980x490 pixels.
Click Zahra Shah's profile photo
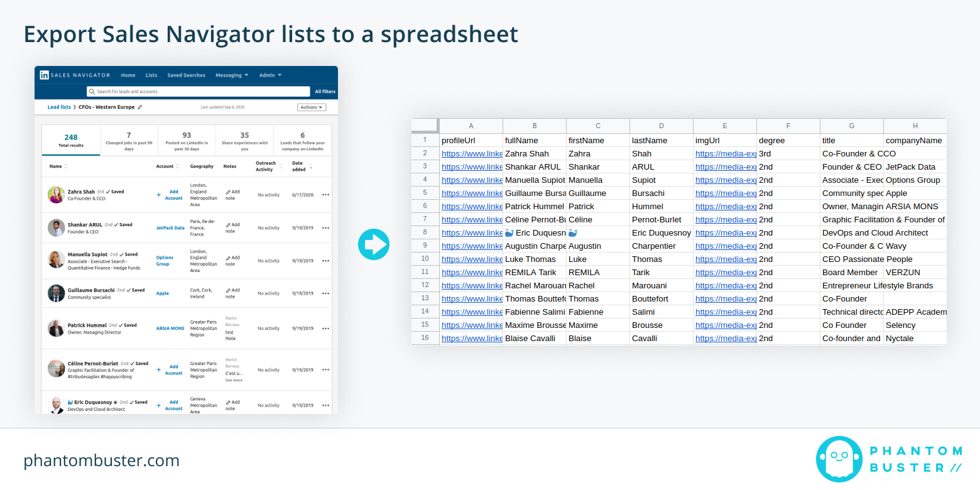click(x=57, y=195)
